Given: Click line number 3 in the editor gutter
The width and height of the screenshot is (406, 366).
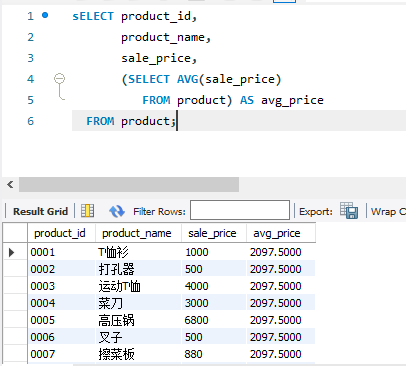Looking at the screenshot, I should pos(30,58).
